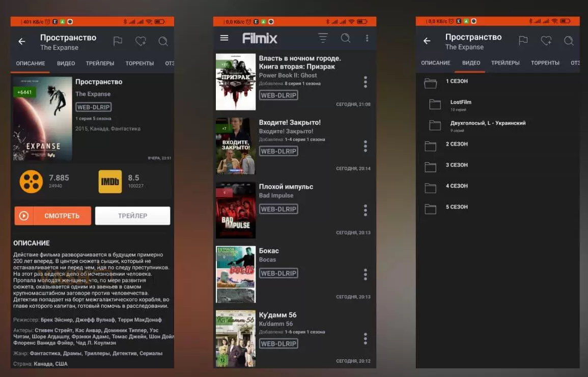
Task: Tap battery icon in left status bar
Action: click(x=160, y=22)
